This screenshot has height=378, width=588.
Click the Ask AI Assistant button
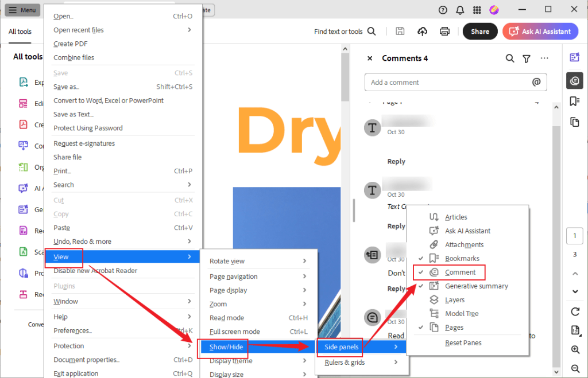(540, 32)
